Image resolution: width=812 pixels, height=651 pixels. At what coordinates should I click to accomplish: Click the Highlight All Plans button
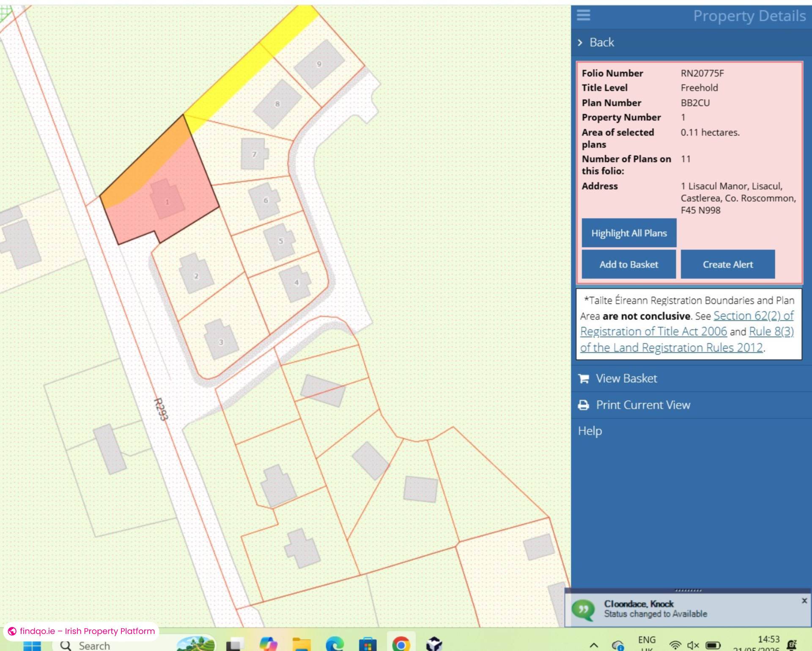628,233
